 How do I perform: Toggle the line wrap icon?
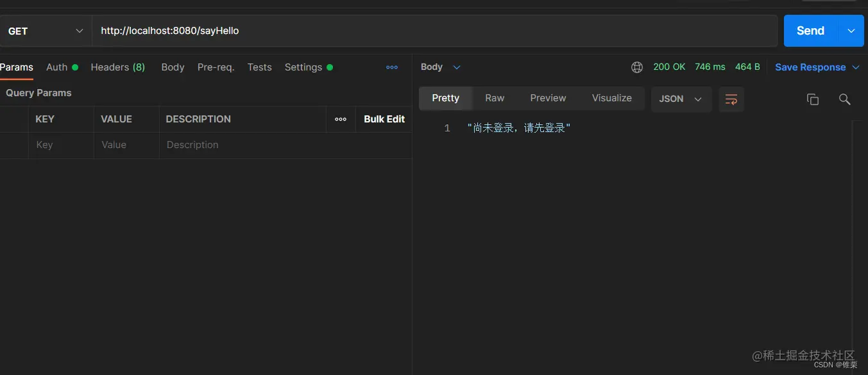[x=731, y=99]
